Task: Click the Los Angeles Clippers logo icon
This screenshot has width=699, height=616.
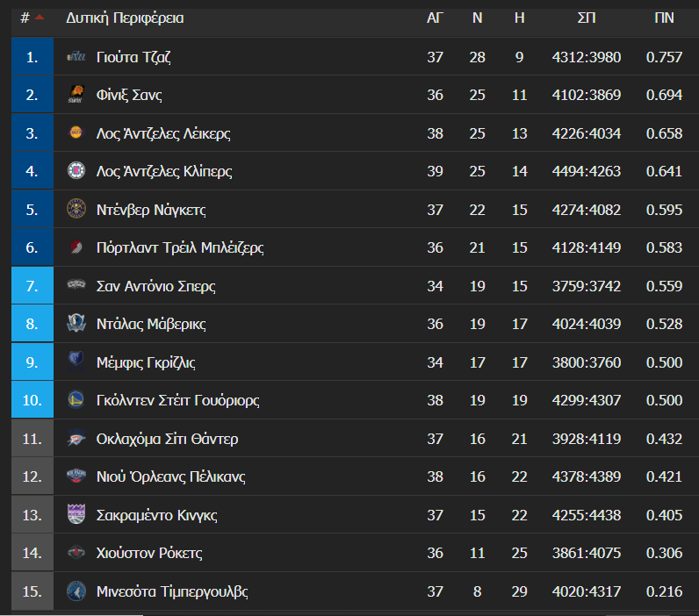Action: coord(76,171)
